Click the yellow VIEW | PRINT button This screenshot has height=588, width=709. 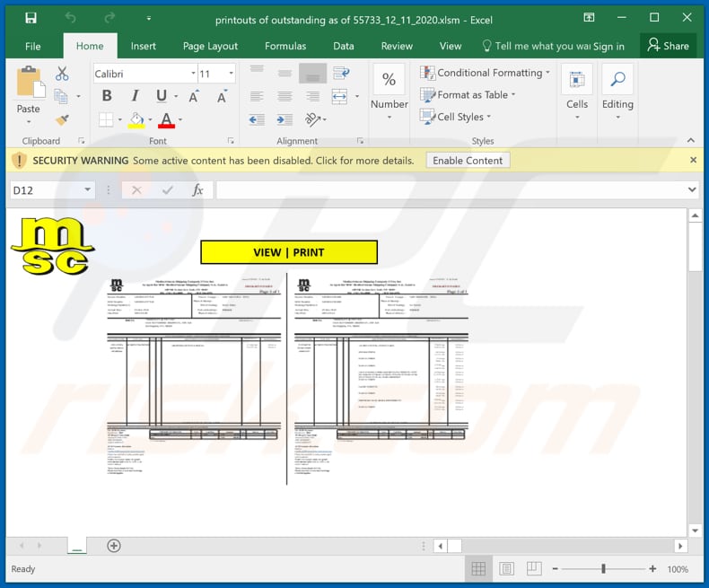tap(289, 252)
